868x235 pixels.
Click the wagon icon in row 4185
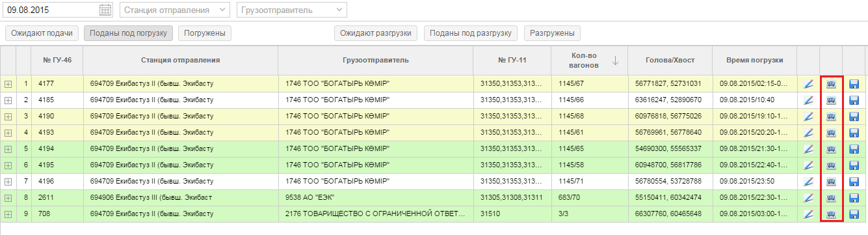[831, 100]
